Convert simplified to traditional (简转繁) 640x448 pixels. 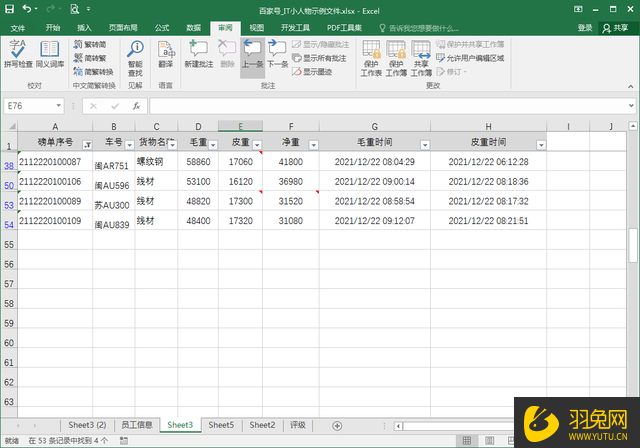tap(90, 58)
